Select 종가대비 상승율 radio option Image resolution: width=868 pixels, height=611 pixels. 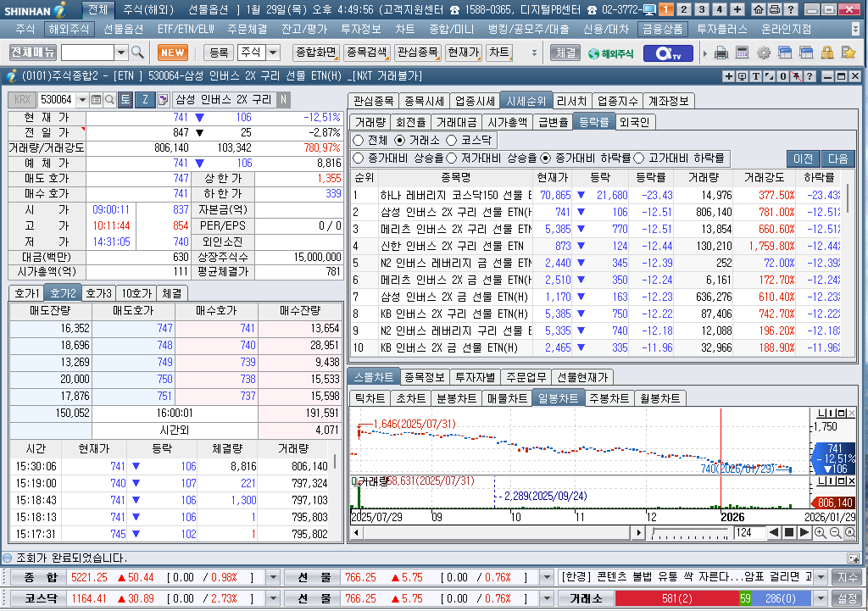point(359,158)
